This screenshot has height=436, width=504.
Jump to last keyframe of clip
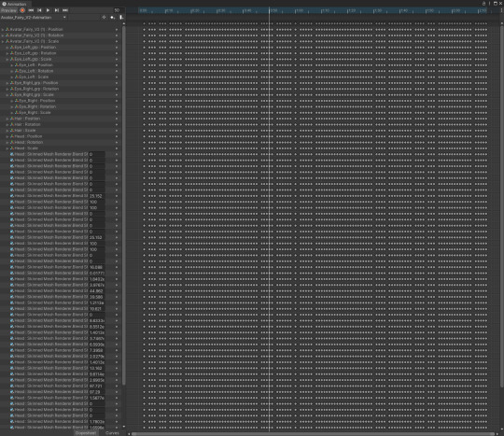tap(65, 10)
